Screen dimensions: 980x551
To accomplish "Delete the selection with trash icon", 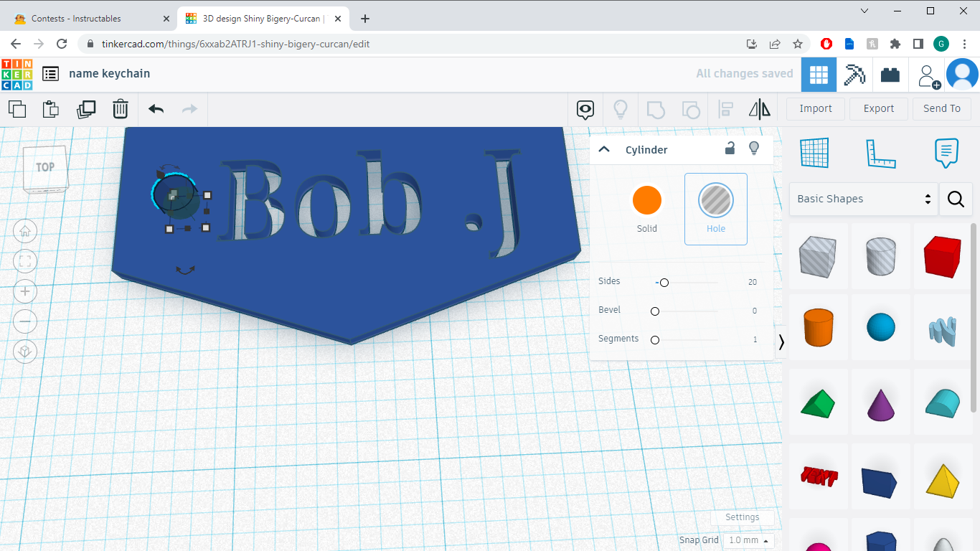I will pyautogui.click(x=120, y=108).
